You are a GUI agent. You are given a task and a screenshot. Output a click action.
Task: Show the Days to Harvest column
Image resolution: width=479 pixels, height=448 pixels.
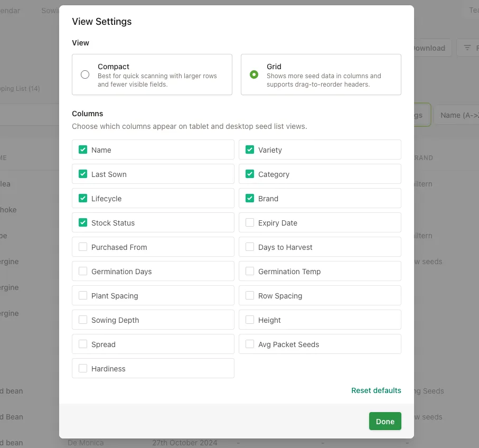tap(250, 247)
